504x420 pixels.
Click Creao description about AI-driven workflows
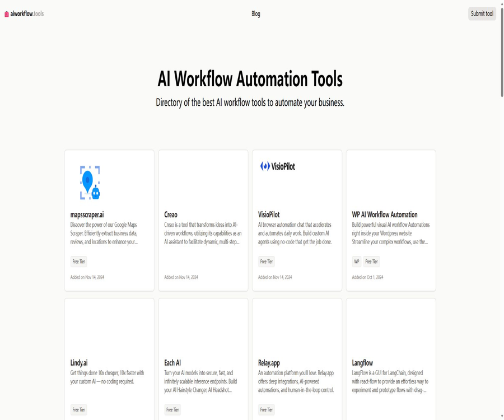pyautogui.click(x=203, y=234)
